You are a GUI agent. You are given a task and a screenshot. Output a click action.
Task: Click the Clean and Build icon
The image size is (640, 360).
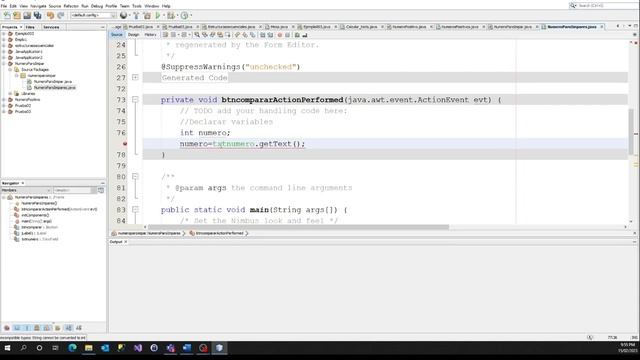(x=147, y=16)
